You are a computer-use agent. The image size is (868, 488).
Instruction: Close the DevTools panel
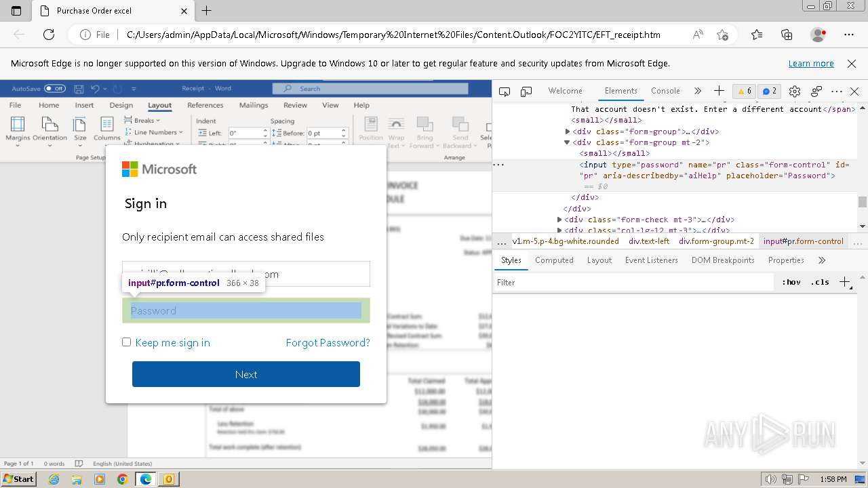(x=854, y=91)
